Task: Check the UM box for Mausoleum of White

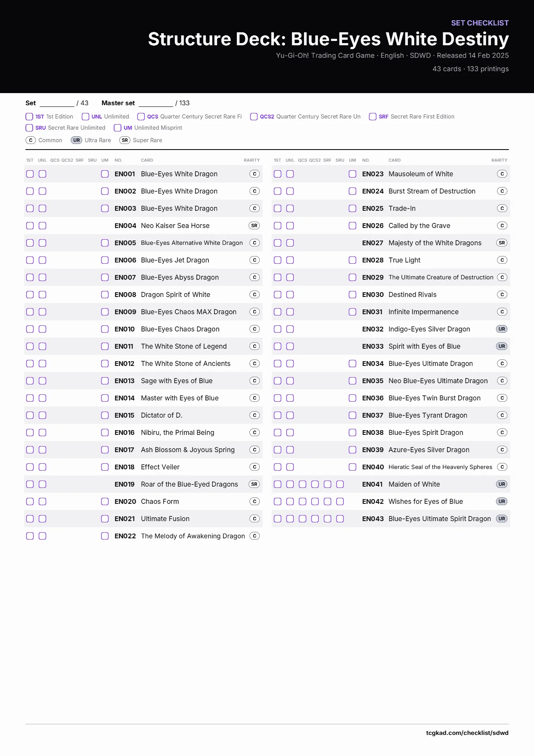Action: coord(352,174)
